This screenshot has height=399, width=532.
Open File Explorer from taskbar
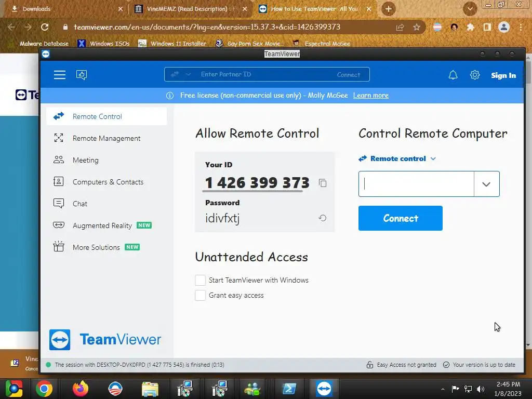point(150,389)
